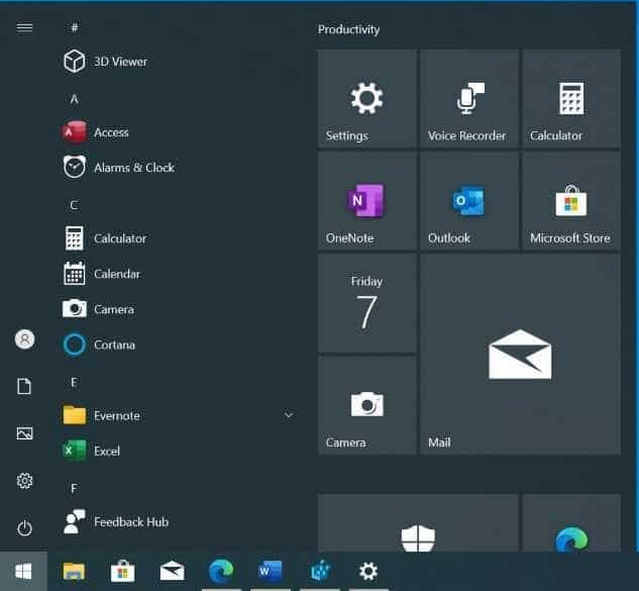Click the A letter header

coord(74,99)
